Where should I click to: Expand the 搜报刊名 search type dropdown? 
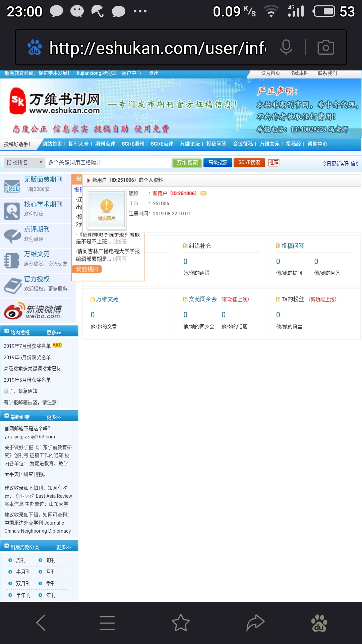pos(24,163)
